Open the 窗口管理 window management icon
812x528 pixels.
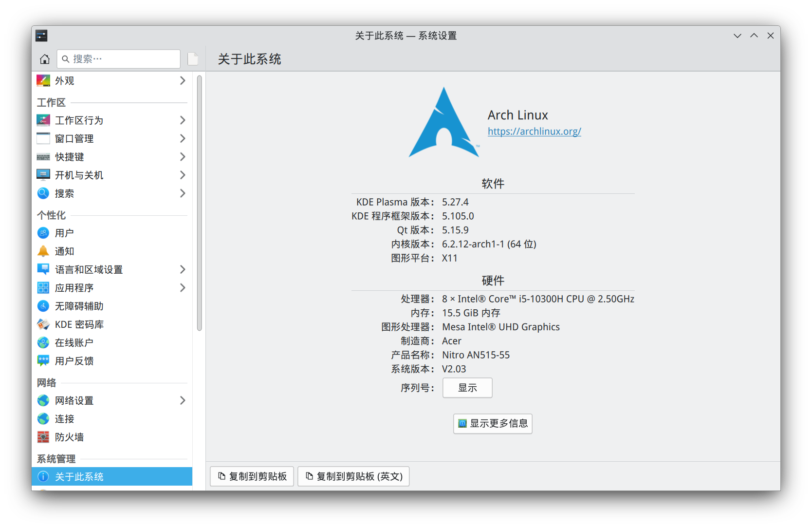tap(43, 138)
